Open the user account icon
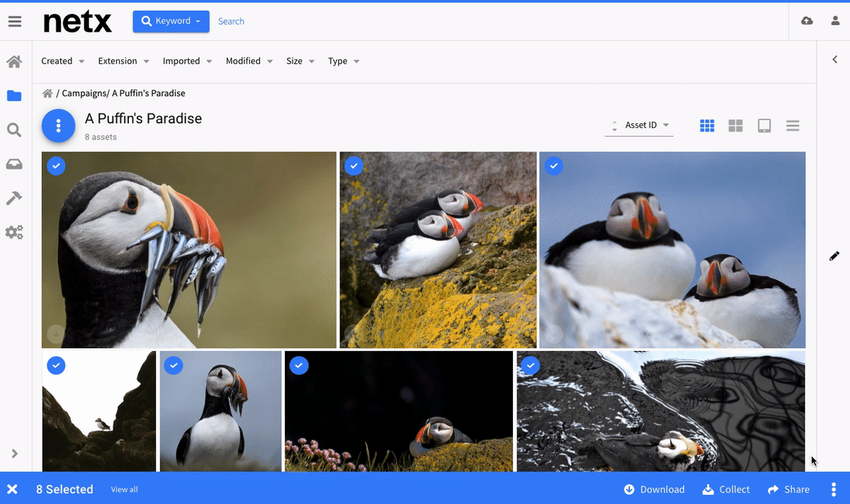 coord(835,21)
